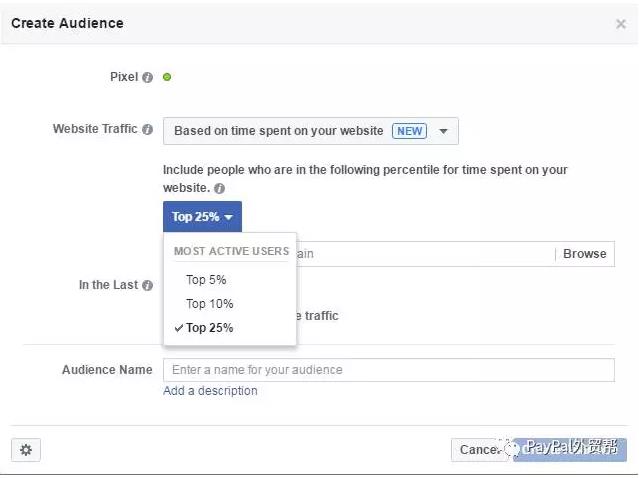Collapse the blue Top 25% dropdown button
Viewport: 639px width, 478px height.
pos(202,217)
